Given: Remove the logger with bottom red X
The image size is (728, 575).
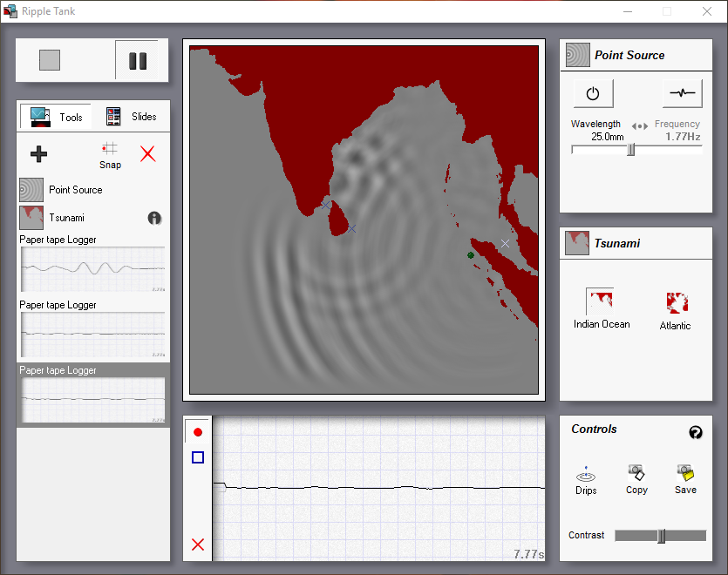Looking at the screenshot, I should pyautogui.click(x=198, y=545).
